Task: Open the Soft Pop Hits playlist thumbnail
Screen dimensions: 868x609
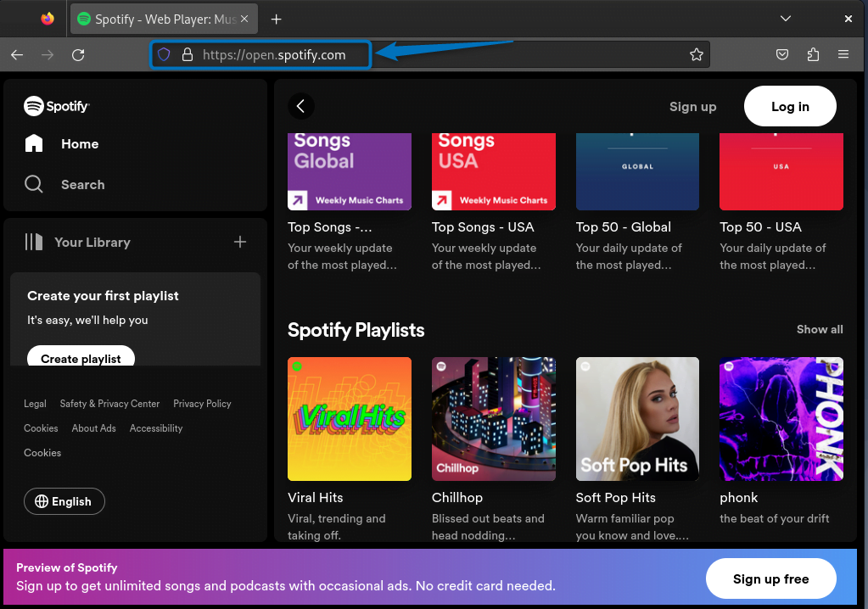Action: 637,418
